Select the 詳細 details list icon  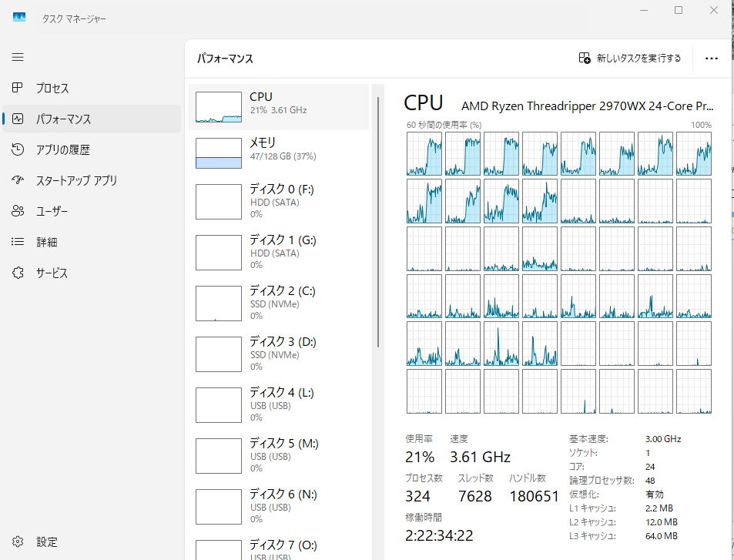coord(18,242)
